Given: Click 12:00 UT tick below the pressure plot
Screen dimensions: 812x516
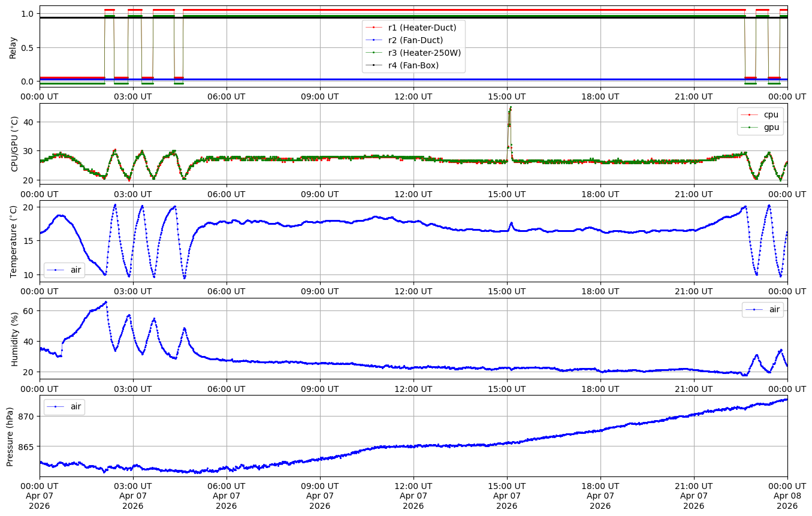Looking at the screenshot, I should [x=413, y=486].
